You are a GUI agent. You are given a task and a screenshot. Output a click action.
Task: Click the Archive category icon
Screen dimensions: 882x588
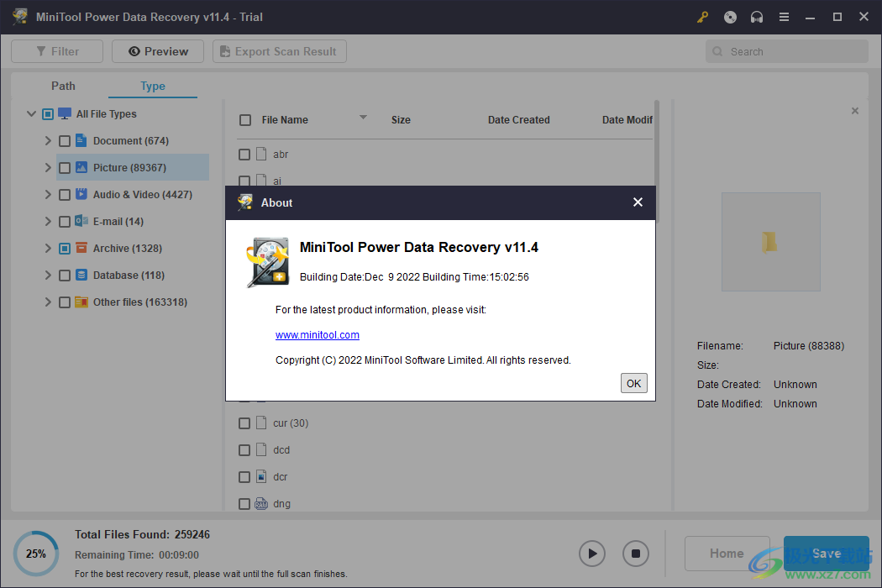point(81,248)
